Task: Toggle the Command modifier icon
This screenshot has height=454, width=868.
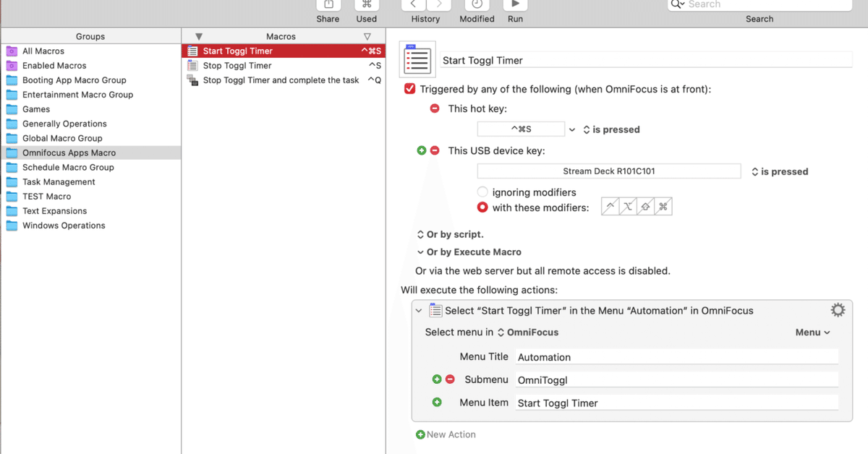Action: click(663, 207)
